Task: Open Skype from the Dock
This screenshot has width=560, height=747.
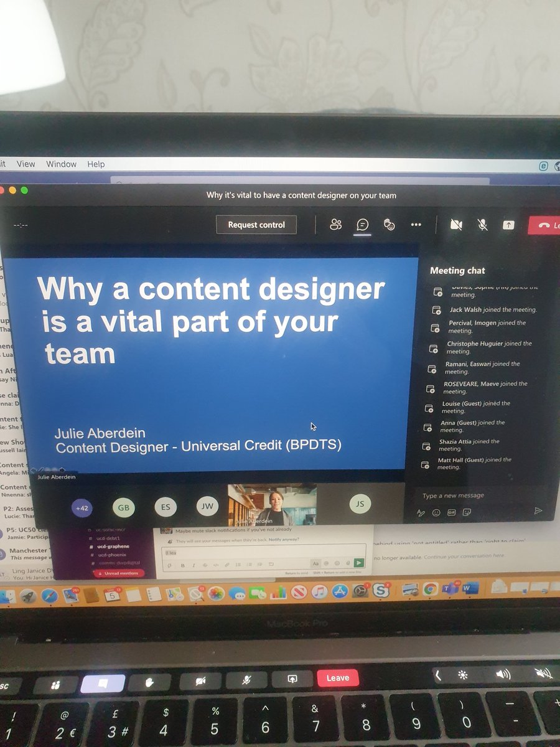Action: 381,591
